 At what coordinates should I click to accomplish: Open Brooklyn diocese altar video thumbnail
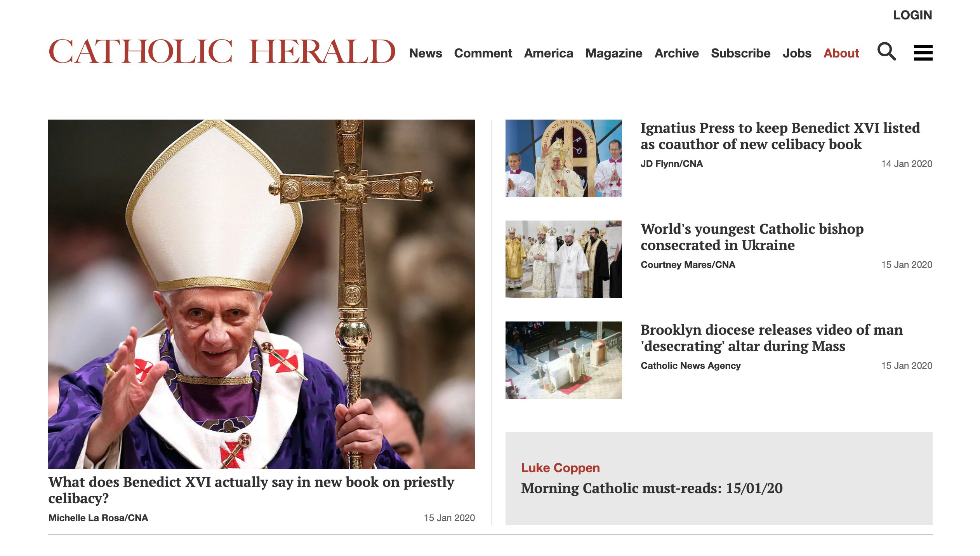pyautogui.click(x=563, y=360)
